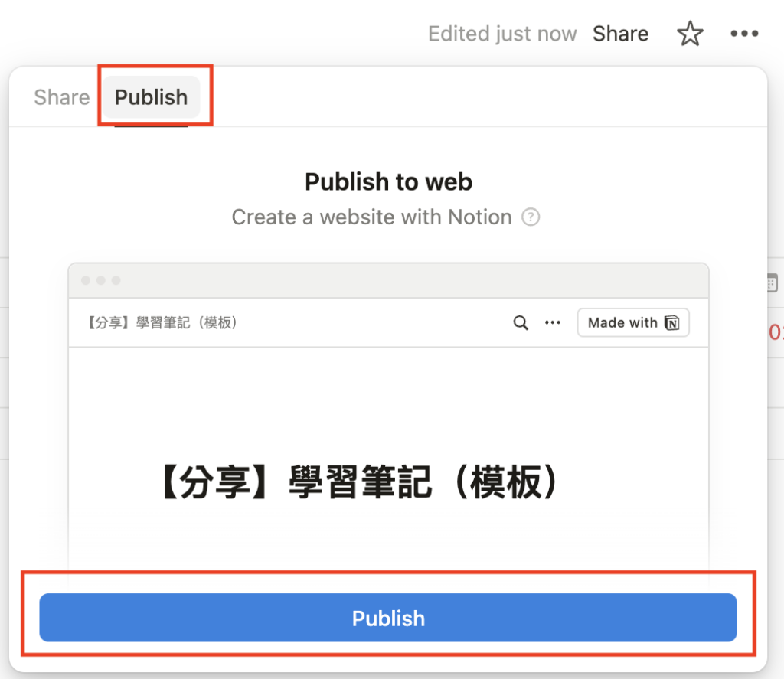Viewport: 784px width, 679px height.
Task: Select the Publish tab
Action: pos(151,97)
